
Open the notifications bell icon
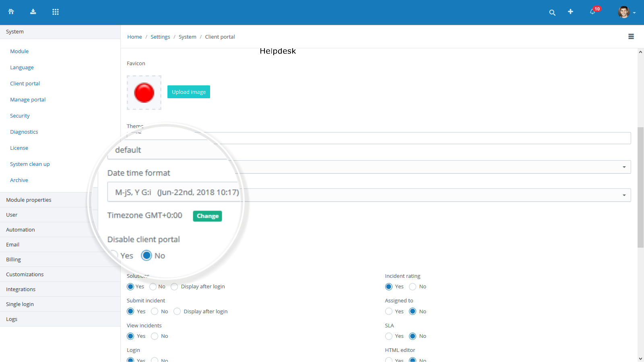tap(592, 12)
